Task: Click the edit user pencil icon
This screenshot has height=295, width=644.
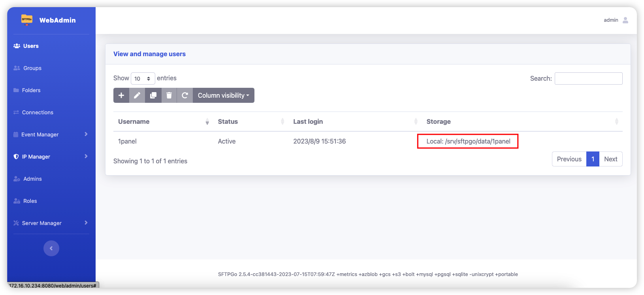Action: pyautogui.click(x=137, y=95)
